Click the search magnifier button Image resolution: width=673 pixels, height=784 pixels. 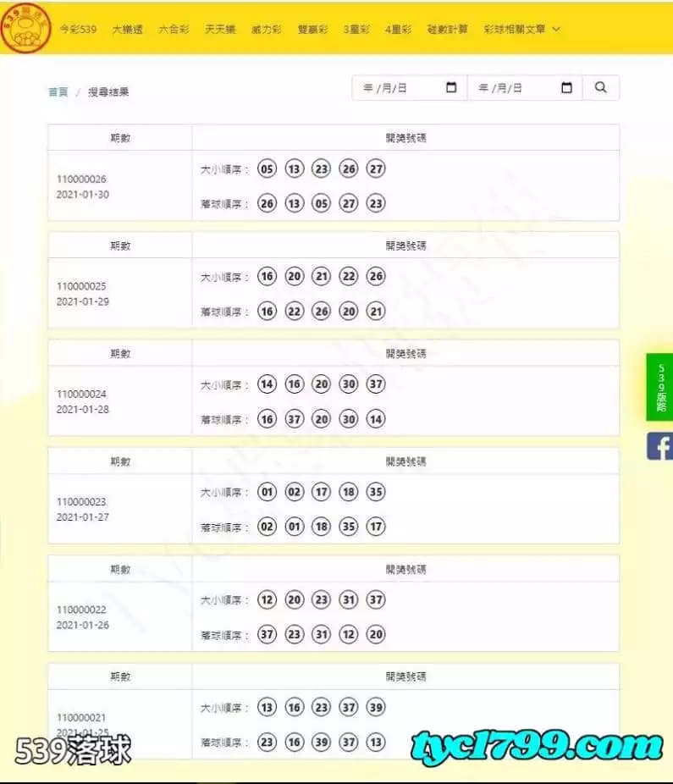click(x=601, y=88)
